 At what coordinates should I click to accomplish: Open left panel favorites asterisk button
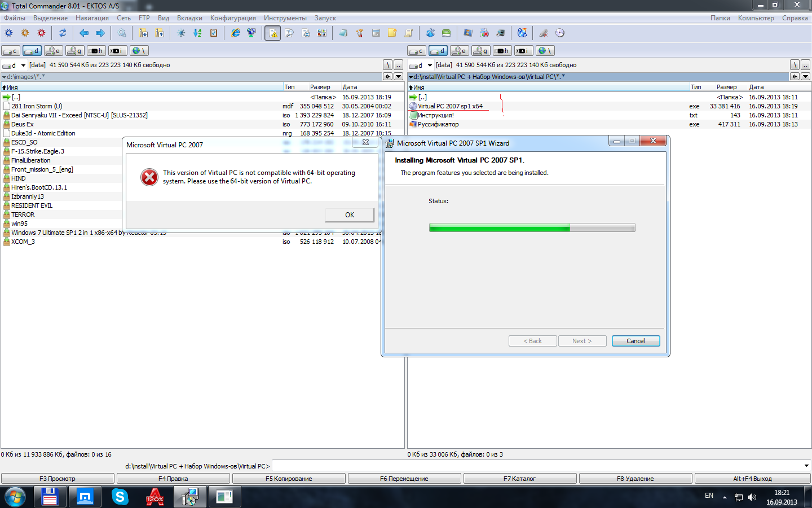tap(388, 76)
